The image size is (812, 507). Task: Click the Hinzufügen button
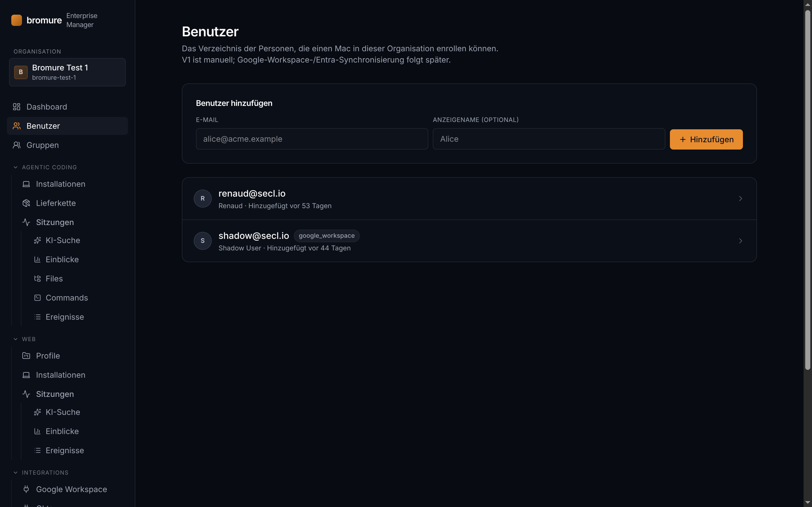coord(706,139)
